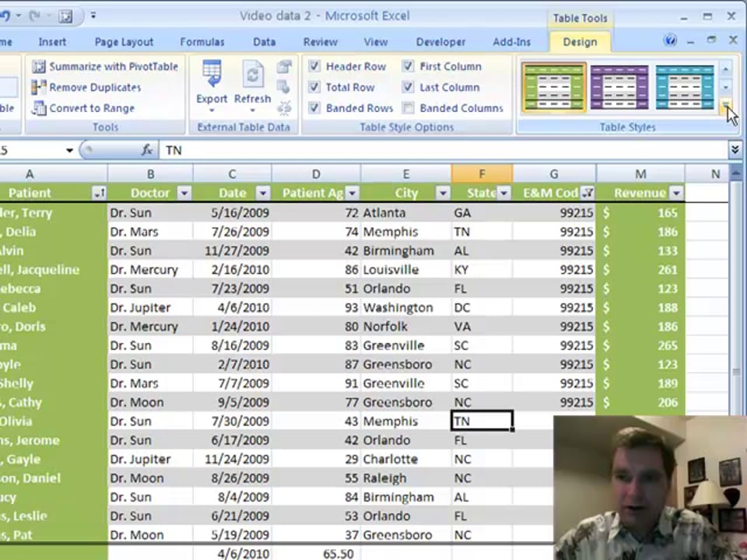Open the E&M Code filter dropdown
The width and height of the screenshot is (747, 560).
(588, 193)
